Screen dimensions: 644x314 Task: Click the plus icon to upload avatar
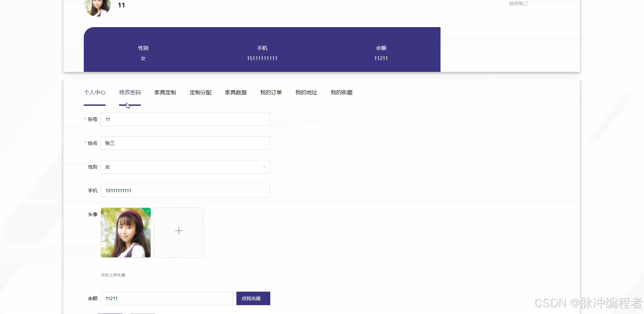pyautogui.click(x=179, y=231)
